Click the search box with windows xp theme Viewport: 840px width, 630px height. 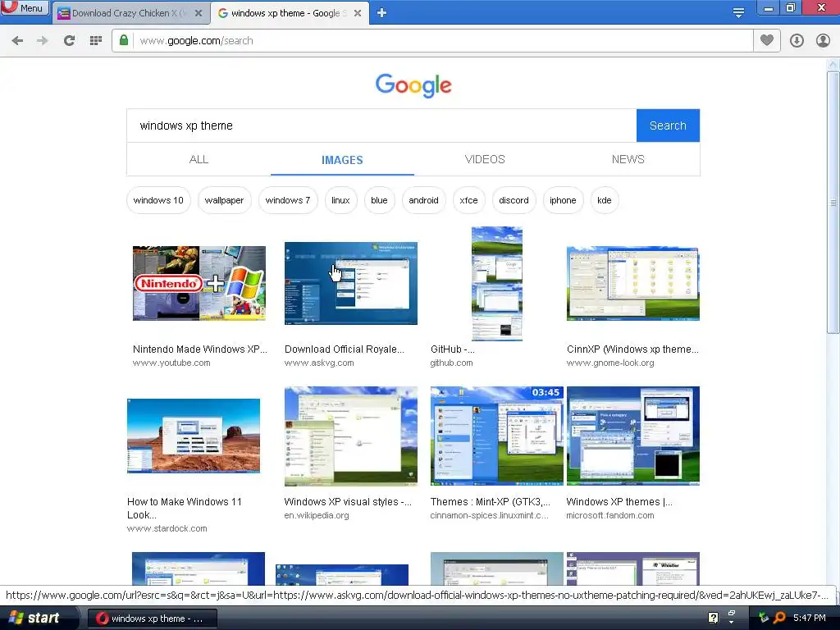pyautogui.click(x=381, y=126)
